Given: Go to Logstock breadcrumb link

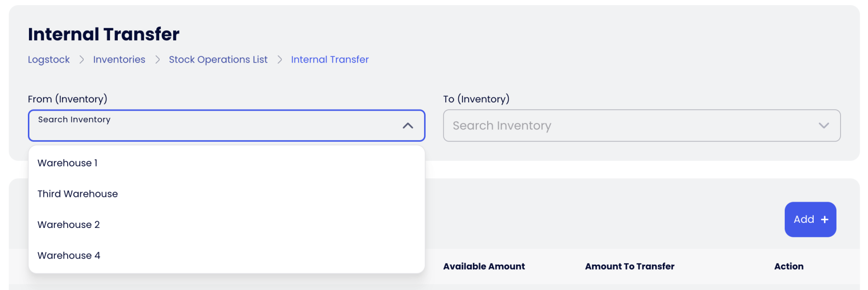Looking at the screenshot, I should coord(49,59).
